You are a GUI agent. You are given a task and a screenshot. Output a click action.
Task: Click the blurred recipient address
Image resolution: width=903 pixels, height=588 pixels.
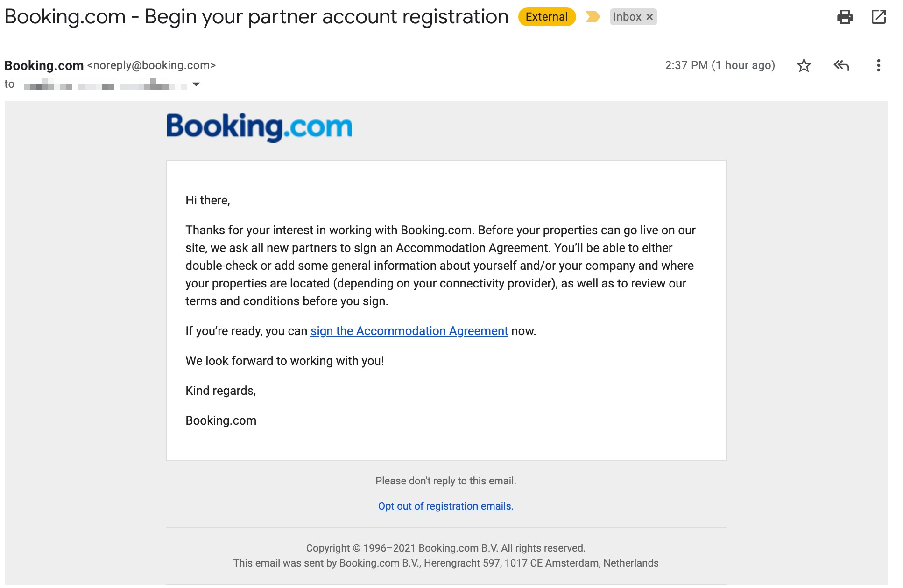[x=106, y=85]
